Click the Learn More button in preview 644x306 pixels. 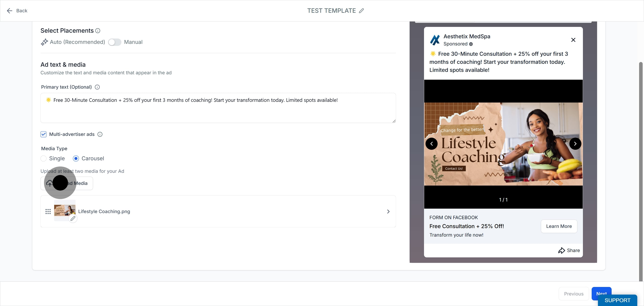(x=559, y=226)
